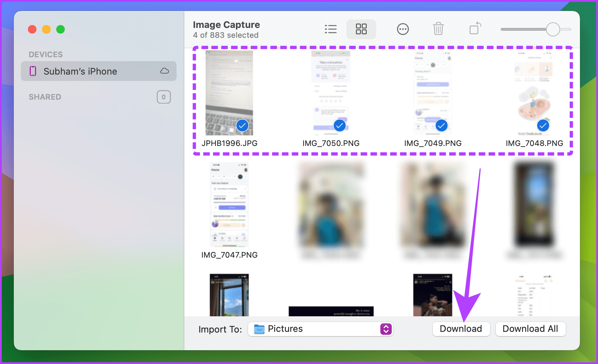Expand the SHARED section
Image resolution: width=598 pixels, height=364 pixels.
click(x=45, y=96)
